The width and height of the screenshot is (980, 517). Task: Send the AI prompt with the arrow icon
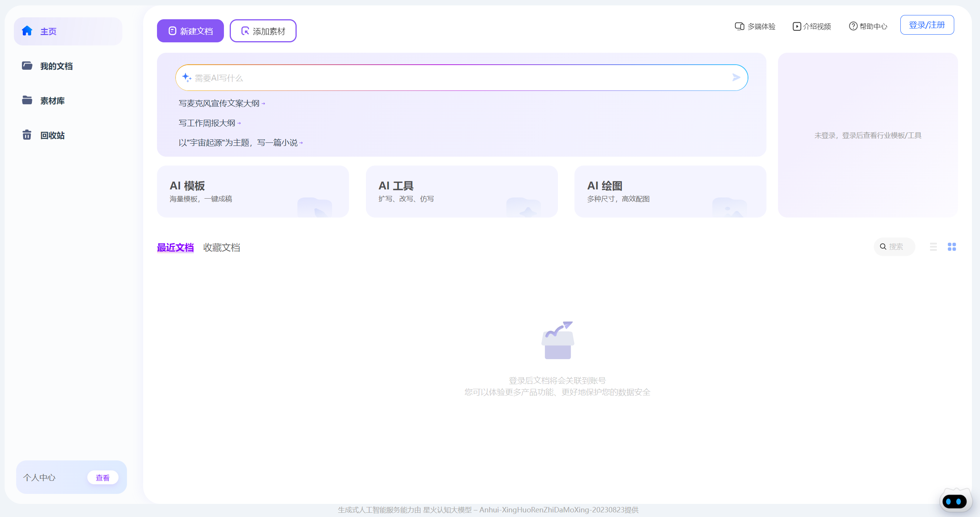(736, 77)
